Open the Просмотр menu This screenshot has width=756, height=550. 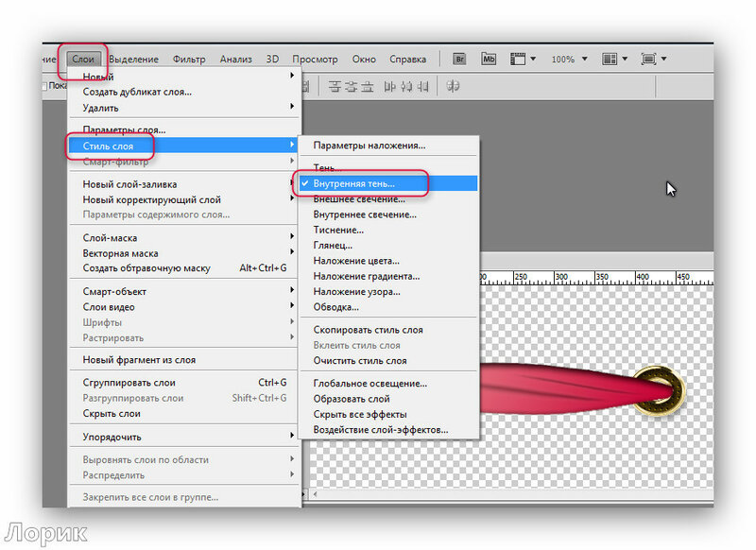315,59
